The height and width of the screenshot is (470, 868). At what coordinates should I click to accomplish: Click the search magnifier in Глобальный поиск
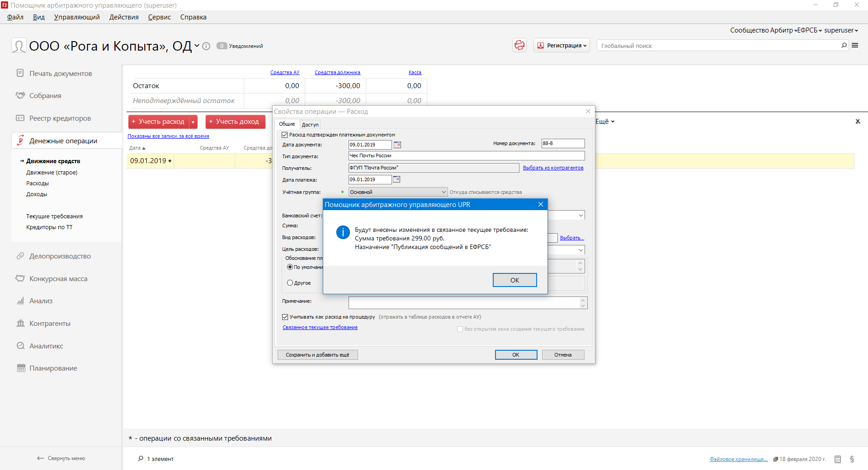(x=844, y=45)
